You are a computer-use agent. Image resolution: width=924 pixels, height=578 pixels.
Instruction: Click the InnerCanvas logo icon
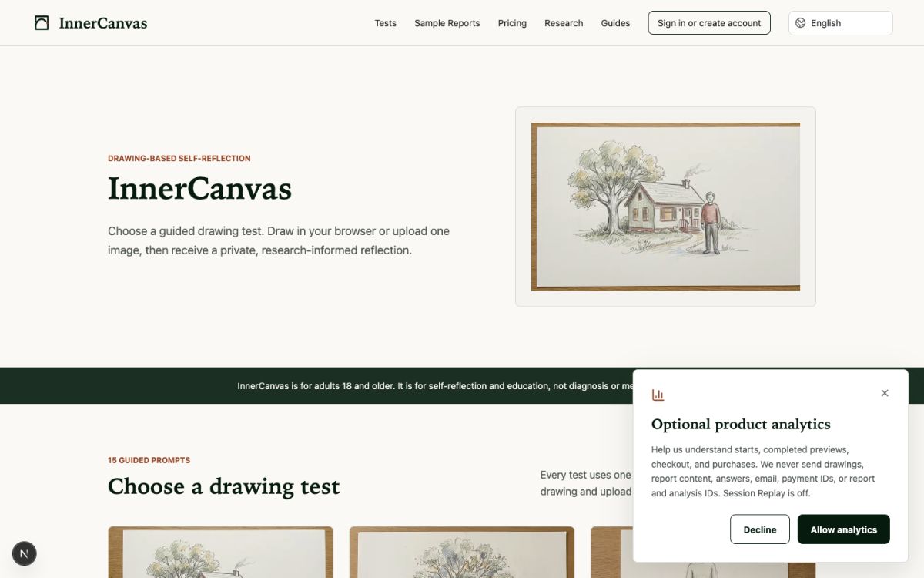point(42,23)
